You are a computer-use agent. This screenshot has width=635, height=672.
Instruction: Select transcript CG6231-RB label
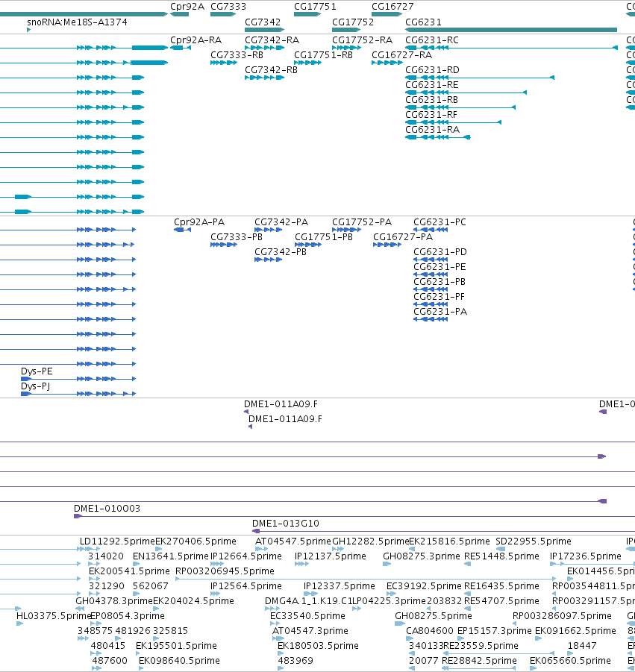point(431,99)
